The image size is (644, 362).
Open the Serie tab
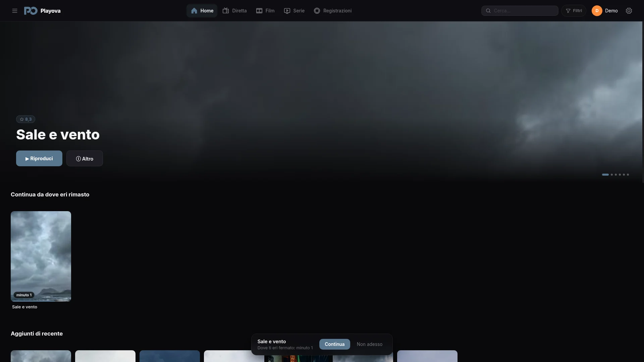[x=294, y=11]
